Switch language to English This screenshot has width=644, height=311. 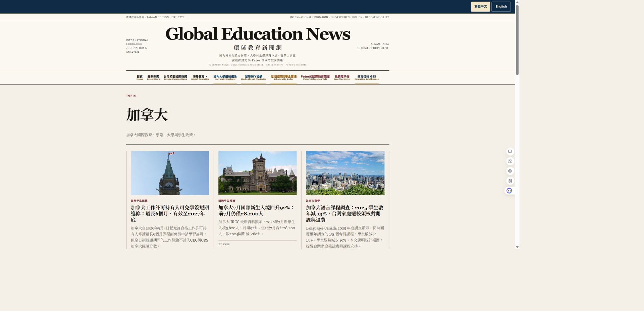(x=501, y=7)
